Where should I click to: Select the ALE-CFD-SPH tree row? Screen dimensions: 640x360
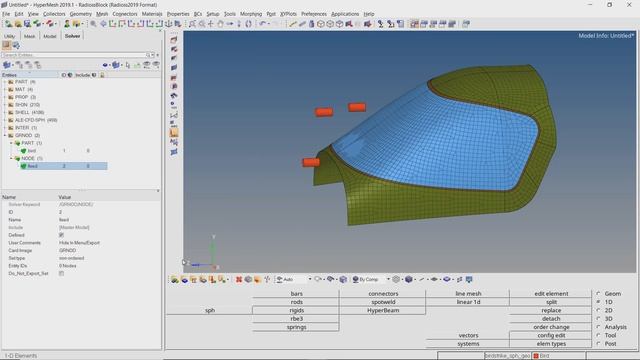coord(36,120)
